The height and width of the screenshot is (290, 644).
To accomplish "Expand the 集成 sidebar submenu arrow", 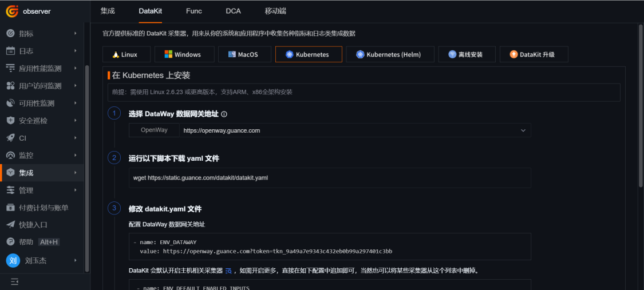I will (76, 173).
